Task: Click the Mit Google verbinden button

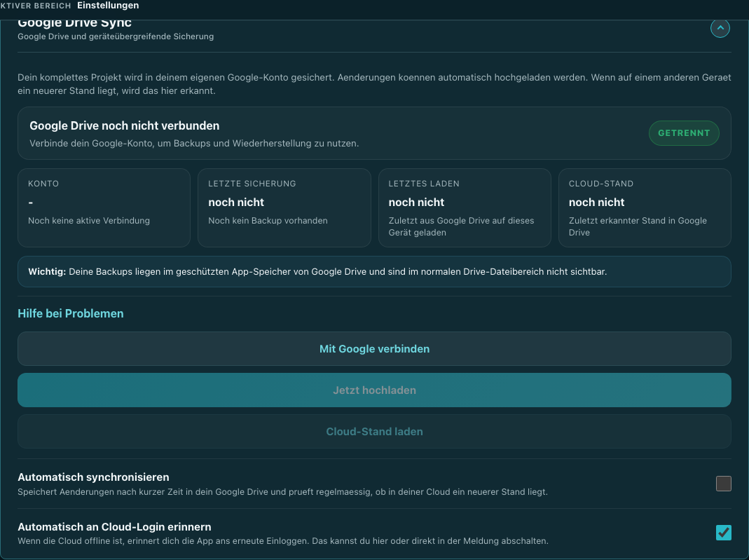Action: pos(374,349)
